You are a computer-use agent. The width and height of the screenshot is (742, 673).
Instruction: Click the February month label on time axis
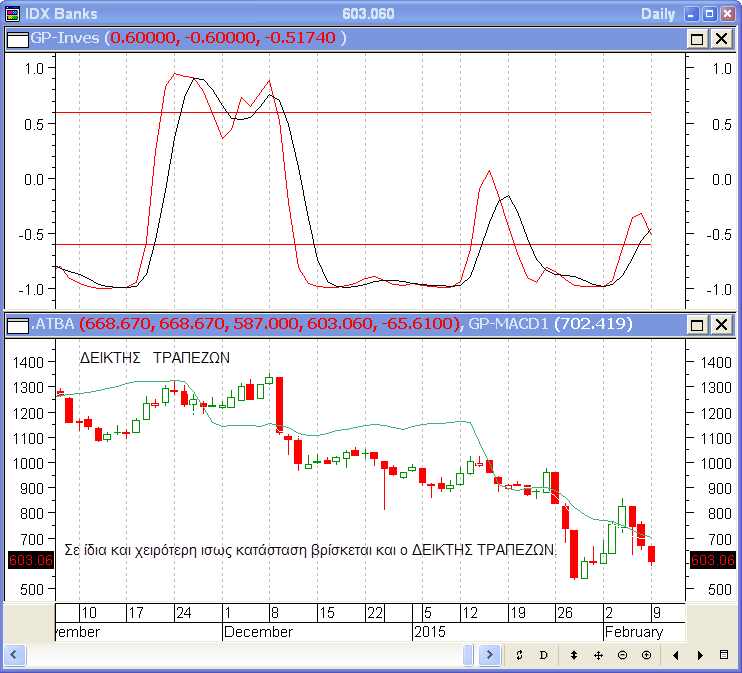tap(634, 632)
